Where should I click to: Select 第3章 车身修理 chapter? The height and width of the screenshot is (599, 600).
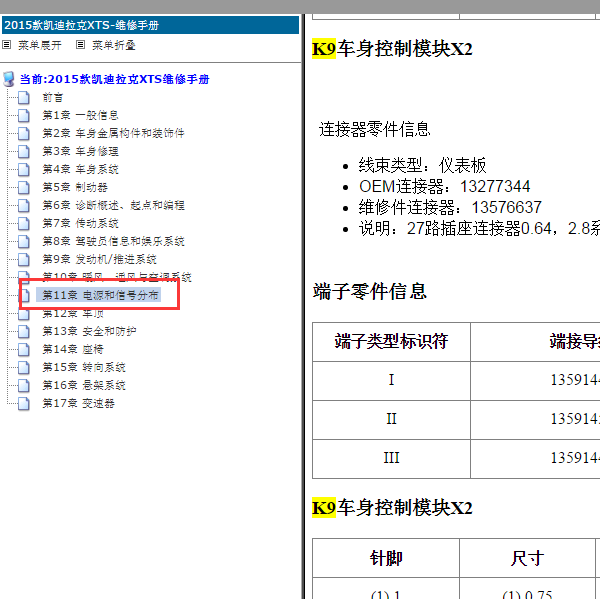click(x=80, y=151)
